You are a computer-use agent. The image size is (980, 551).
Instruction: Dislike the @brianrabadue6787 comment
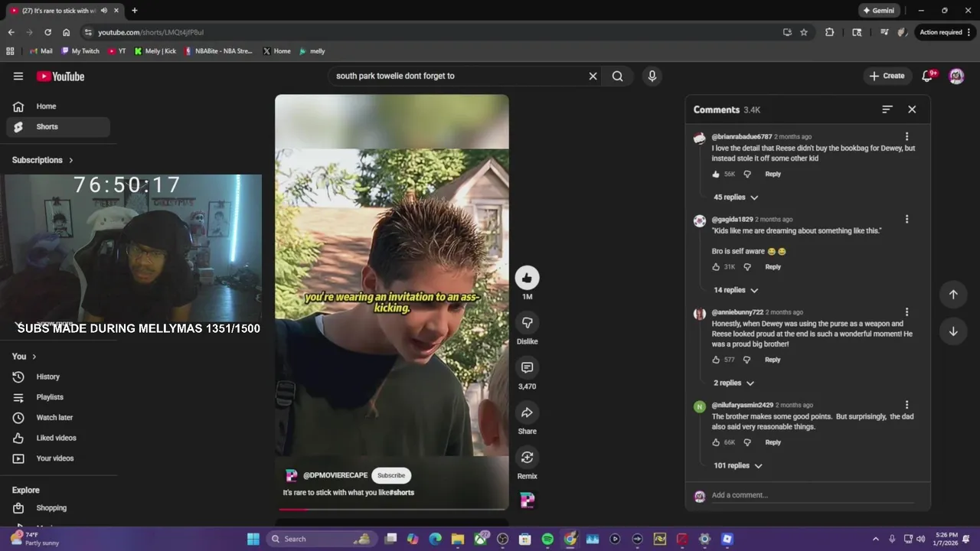click(x=747, y=174)
